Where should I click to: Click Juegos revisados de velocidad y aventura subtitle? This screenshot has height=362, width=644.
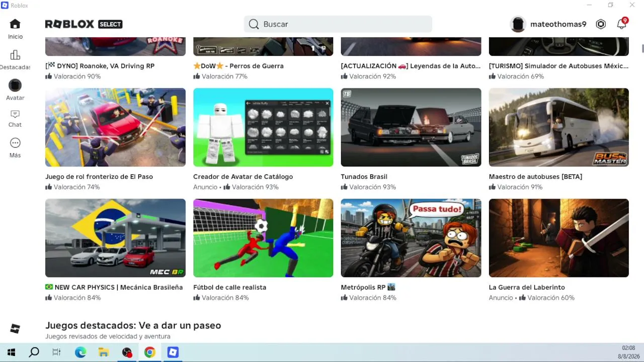(108, 336)
